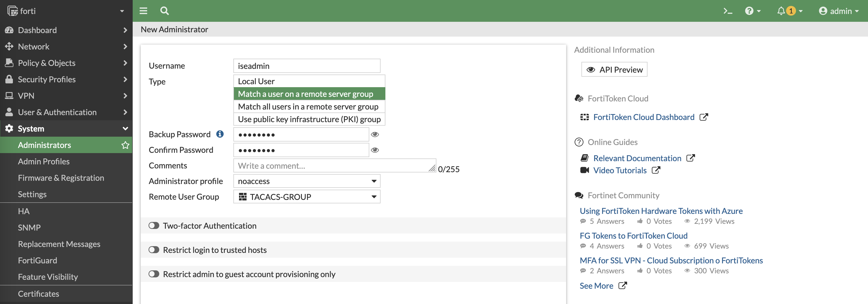This screenshot has width=868, height=304.
Task: Open Administrator profile dropdown
Action: (x=307, y=181)
